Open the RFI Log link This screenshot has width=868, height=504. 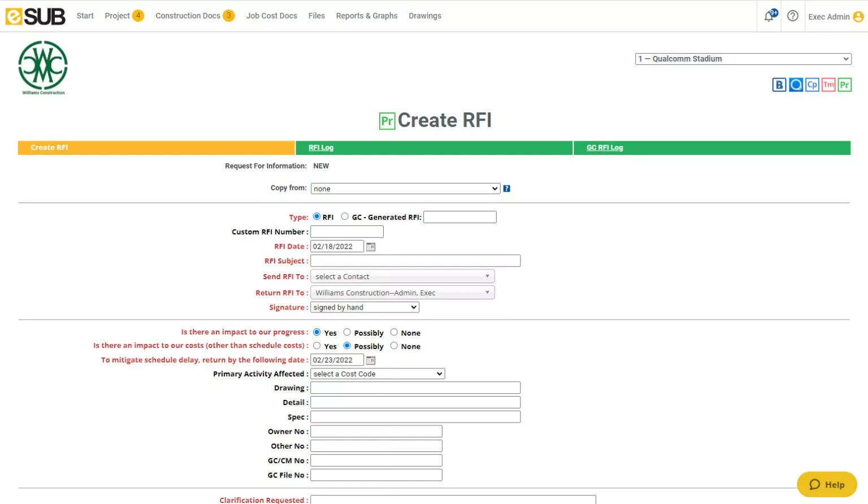(x=320, y=147)
